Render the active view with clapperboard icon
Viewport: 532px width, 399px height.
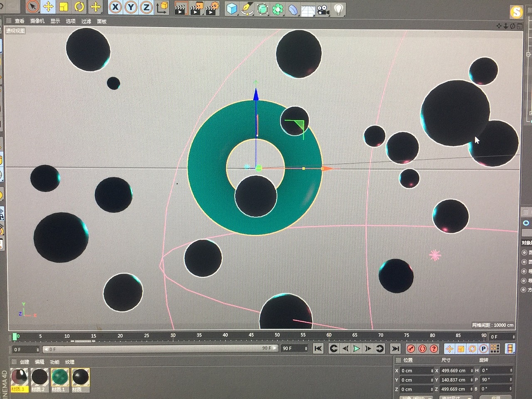(x=180, y=8)
